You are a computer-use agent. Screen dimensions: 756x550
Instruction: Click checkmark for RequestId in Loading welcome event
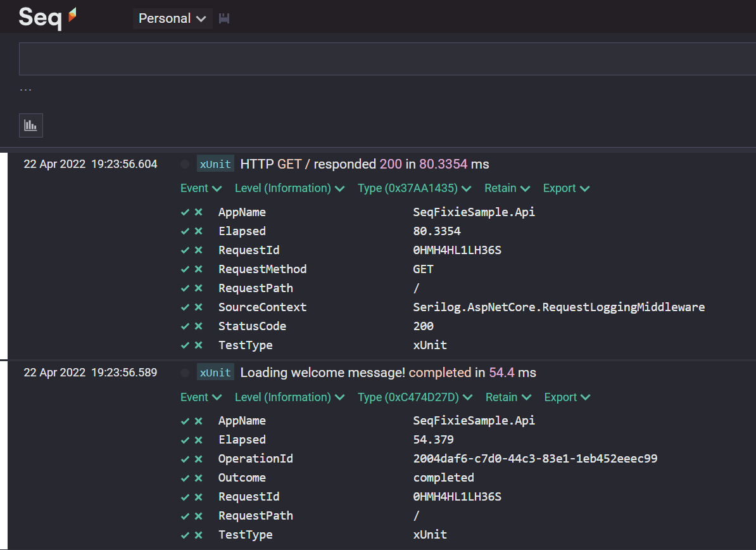tap(185, 497)
